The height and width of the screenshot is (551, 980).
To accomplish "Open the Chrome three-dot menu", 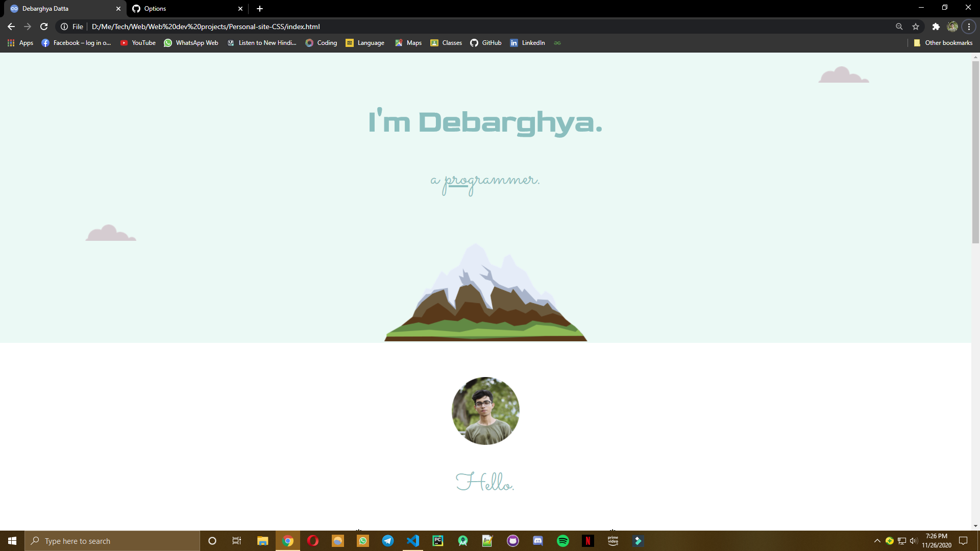I will point(968,27).
